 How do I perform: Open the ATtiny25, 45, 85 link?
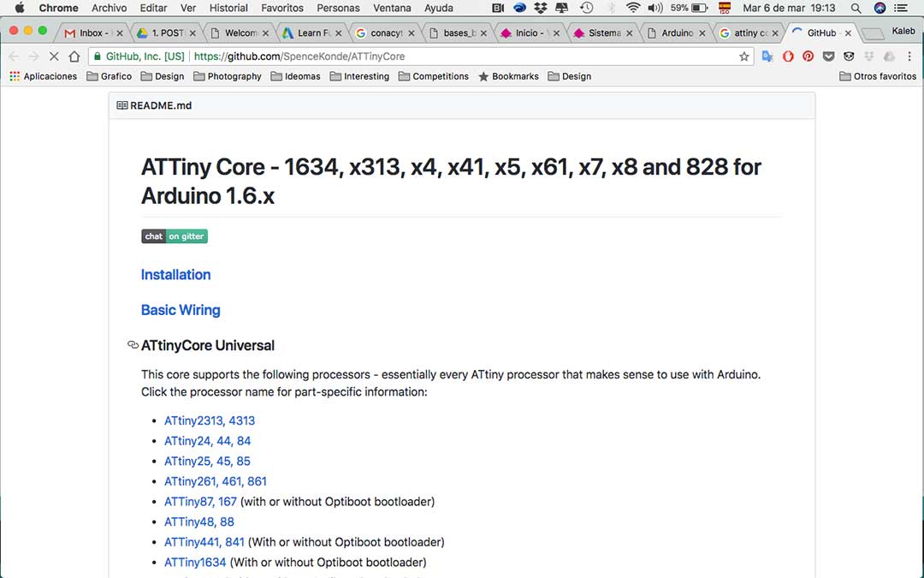(207, 462)
